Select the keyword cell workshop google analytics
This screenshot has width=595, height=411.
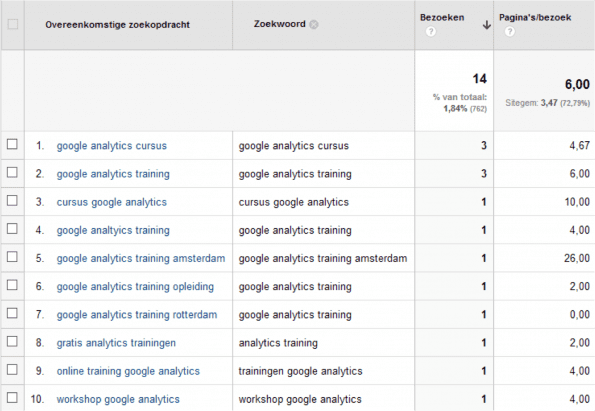300,399
